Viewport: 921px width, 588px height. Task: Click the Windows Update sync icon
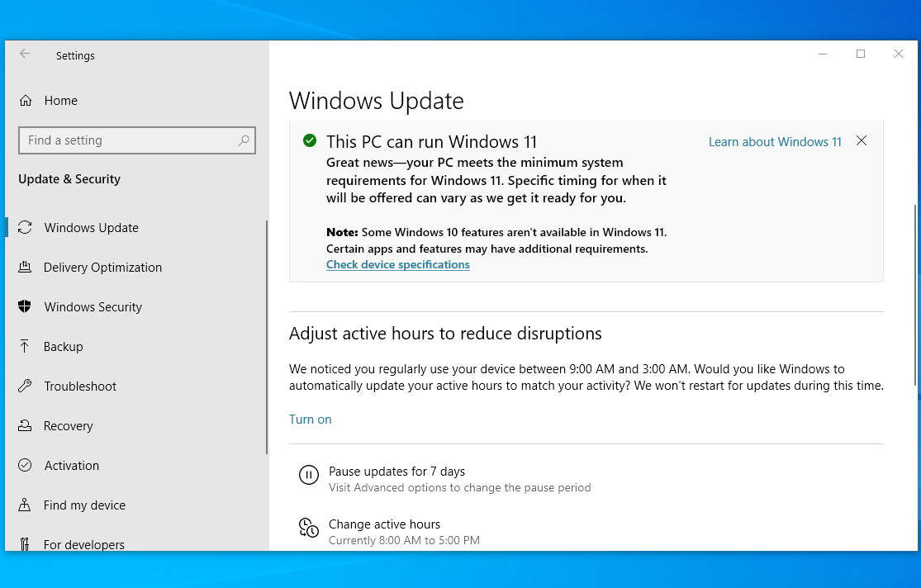click(x=25, y=228)
